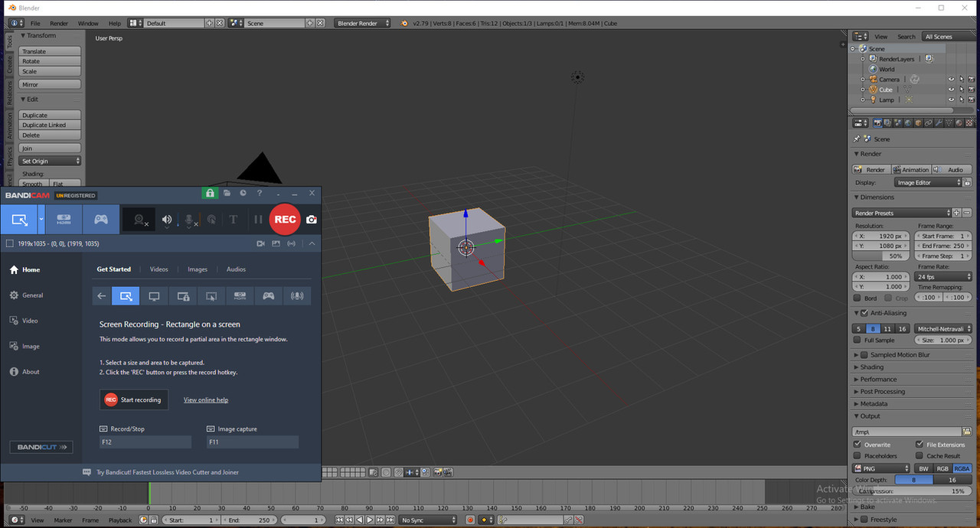Open World properties tab icon
The width and height of the screenshot is (980, 528).
pos(908,122)
